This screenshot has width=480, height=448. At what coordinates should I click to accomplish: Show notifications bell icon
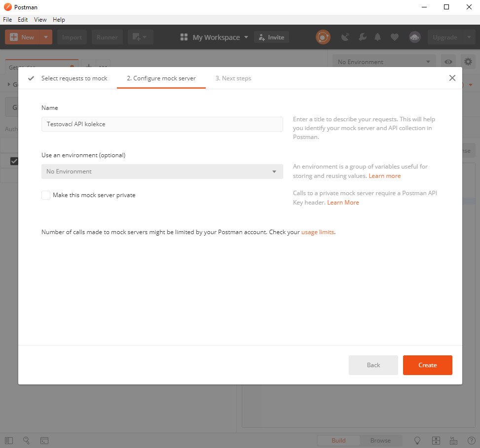click(378, 37)
